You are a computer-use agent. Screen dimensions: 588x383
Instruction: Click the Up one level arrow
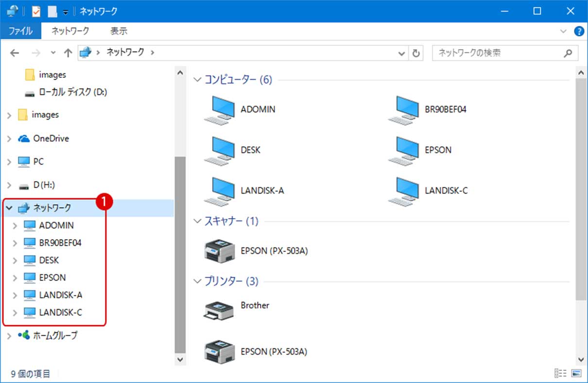[68, 52]
